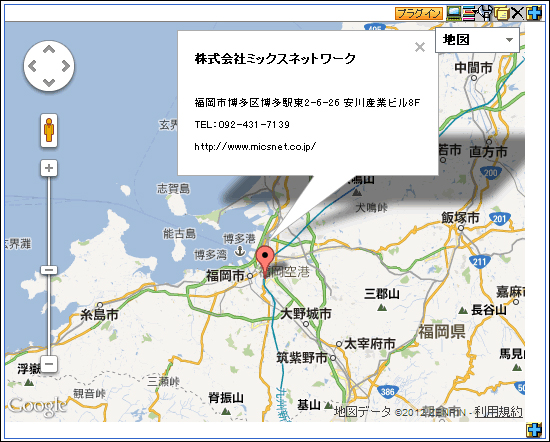Click the black X delete icon in toolbar

click(x=517, y=13)
